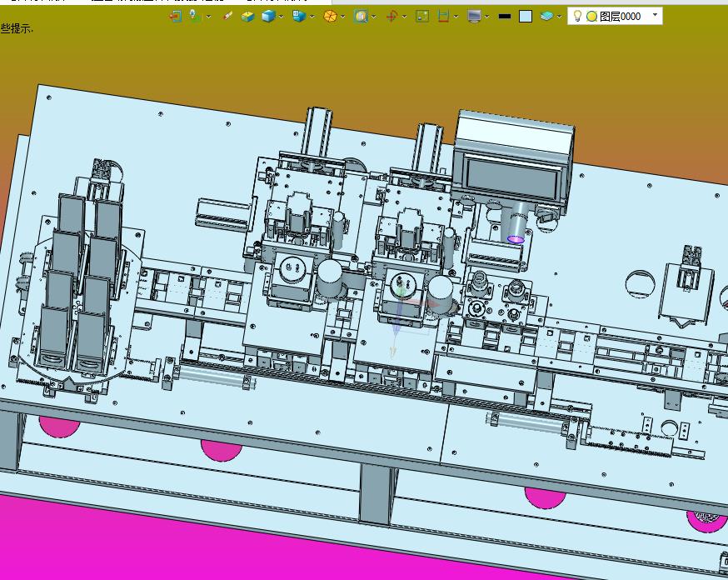Expand the view orientation dropdown arrow

(x=312, y=17)
